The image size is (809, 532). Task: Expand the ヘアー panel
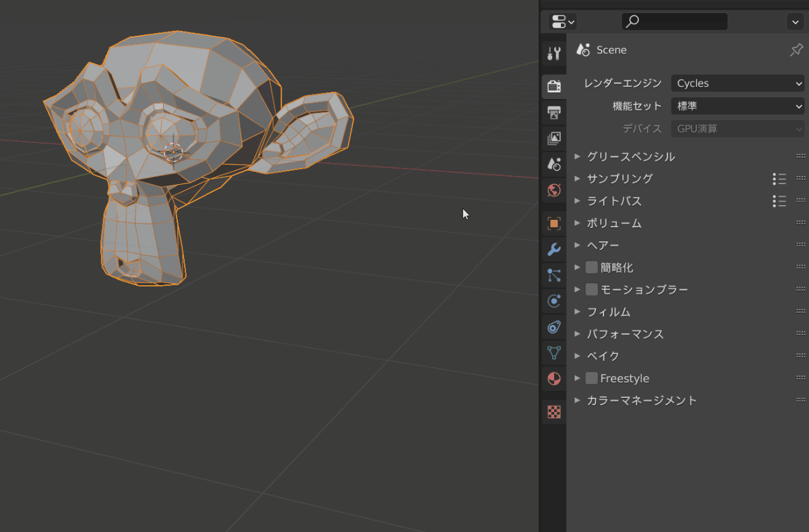click(x=577, y=245)
